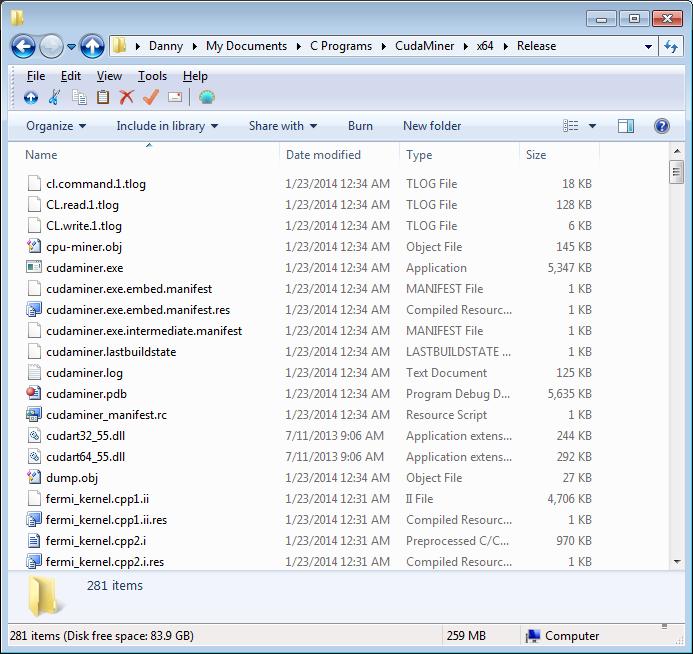This screenshot has height=654, width=693.
Task: Click My Documents breadcrumb
Action: pyautogui.click(x=246, y=46)
